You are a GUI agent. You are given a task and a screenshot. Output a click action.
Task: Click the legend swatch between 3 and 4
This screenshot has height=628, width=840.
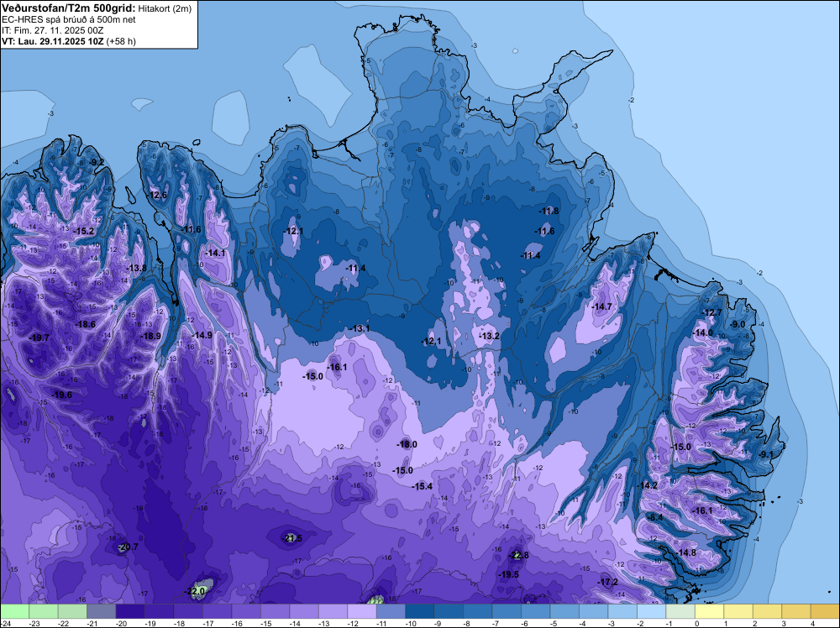796,611
